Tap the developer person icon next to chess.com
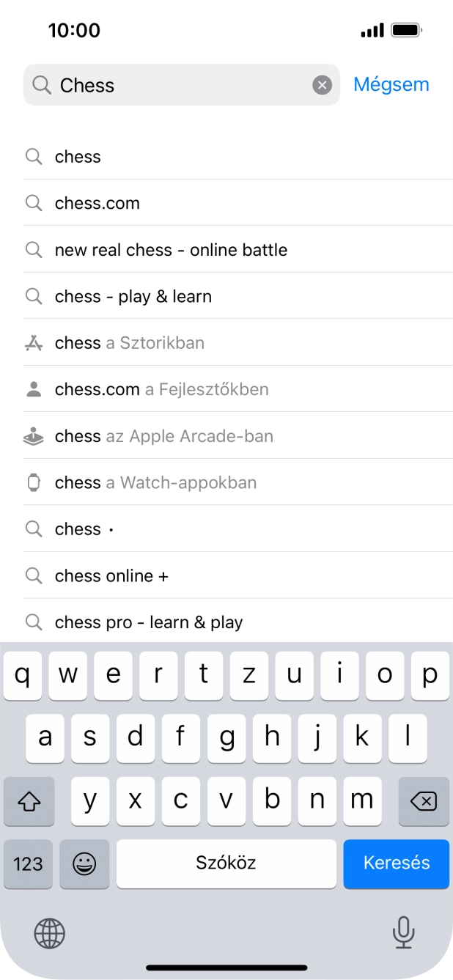 pos(34,389)
